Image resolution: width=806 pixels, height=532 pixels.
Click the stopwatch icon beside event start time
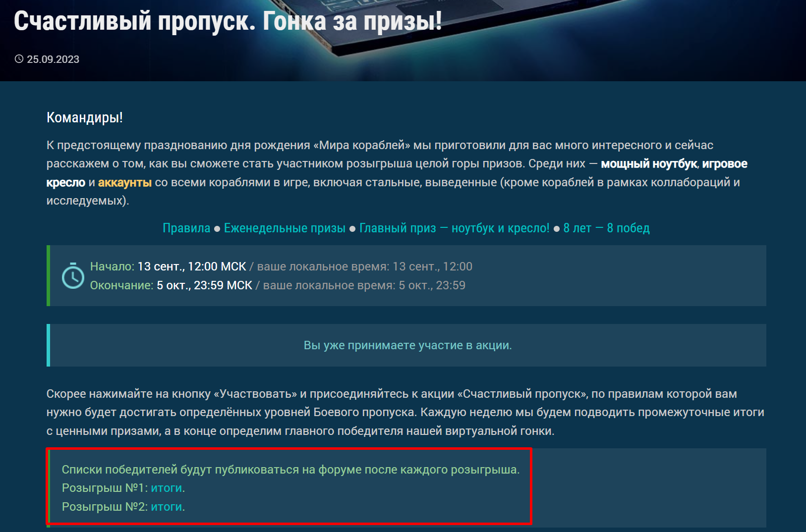click(x=73, y=275)
